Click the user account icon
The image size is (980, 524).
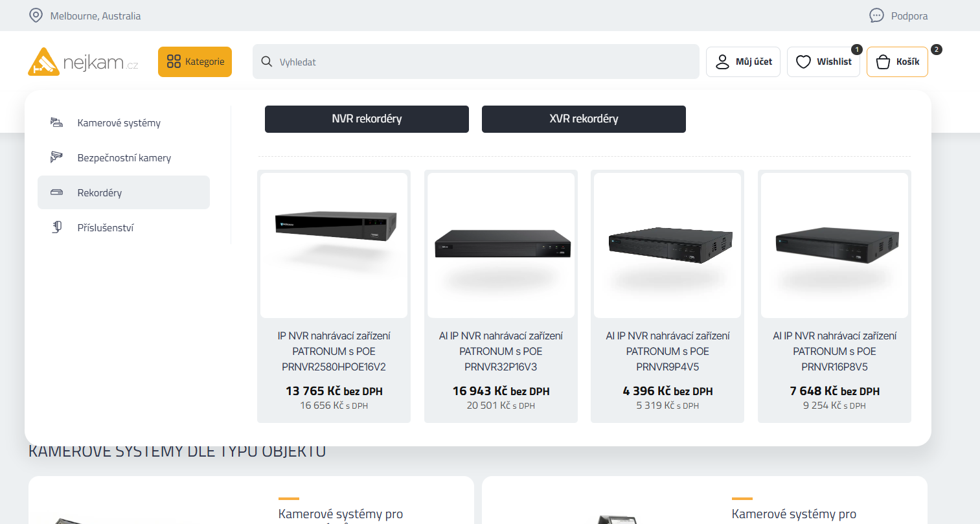tap(722, 62)
